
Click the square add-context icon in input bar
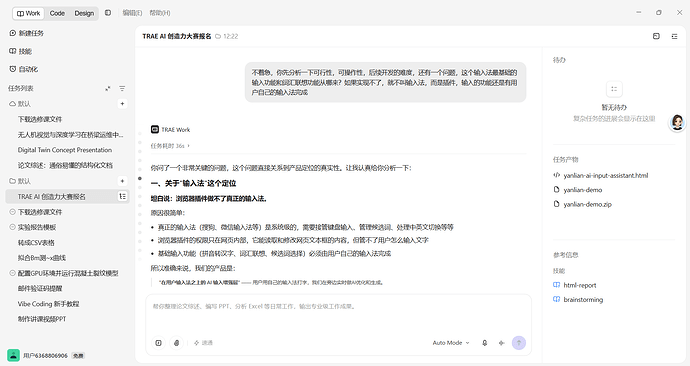click(x=158, y=343)
